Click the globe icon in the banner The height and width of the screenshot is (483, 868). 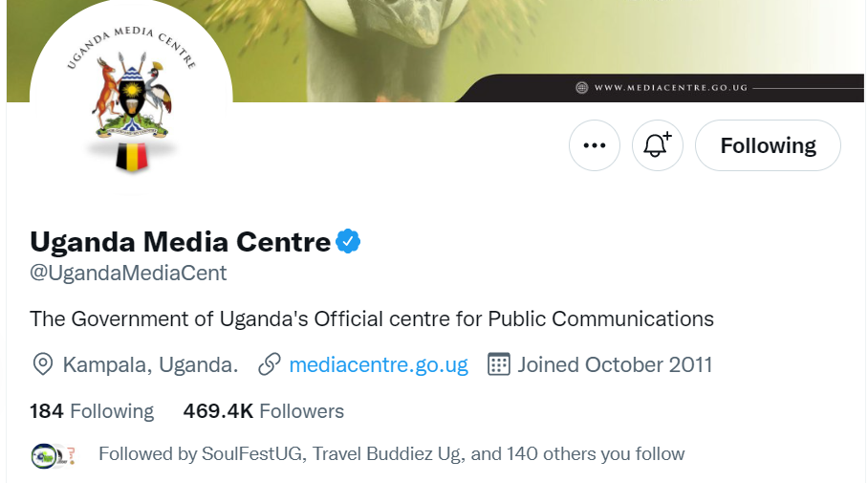pyautogui.click(x=581, y=88)
